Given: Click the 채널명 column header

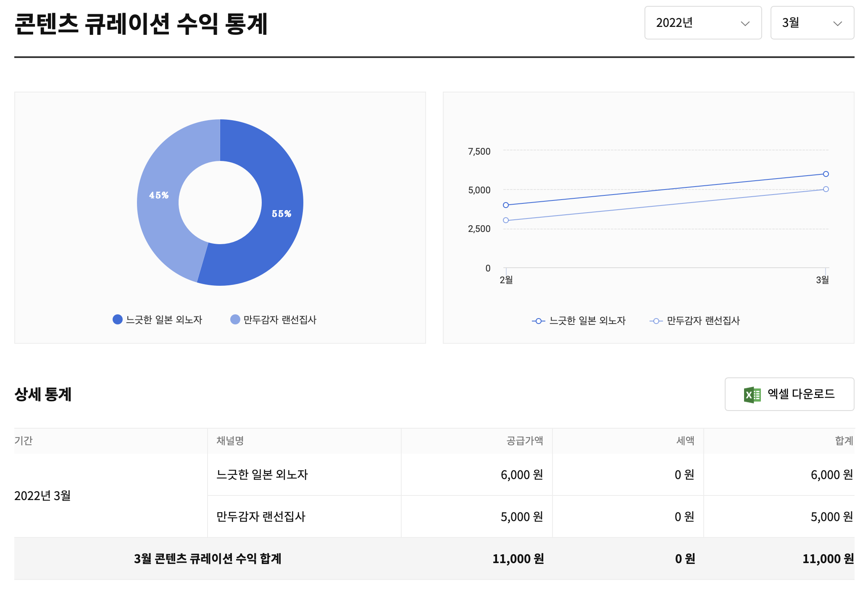Looking at the screenshot, I should tap(230, 441).
